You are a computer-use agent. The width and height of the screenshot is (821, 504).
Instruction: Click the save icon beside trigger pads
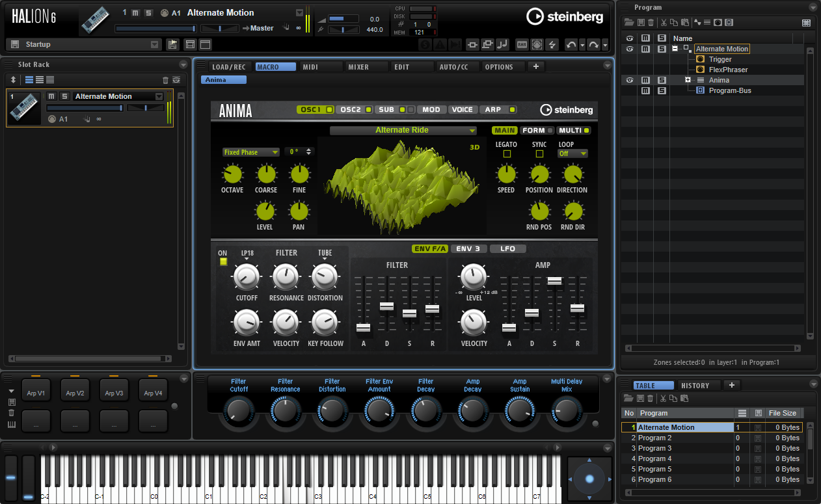(12, 403)
